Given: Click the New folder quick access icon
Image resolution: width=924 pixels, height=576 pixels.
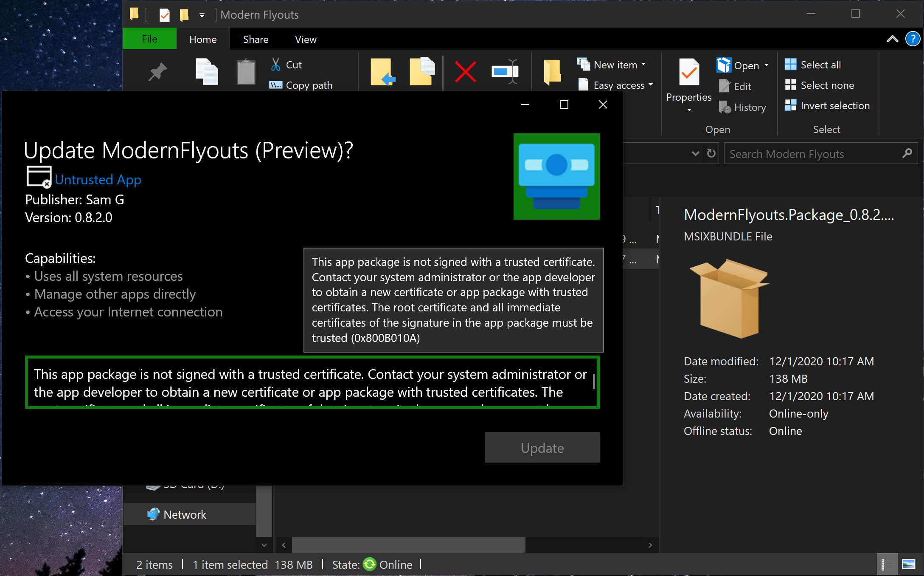Looking at the screenshot, I should coord(184,15).
